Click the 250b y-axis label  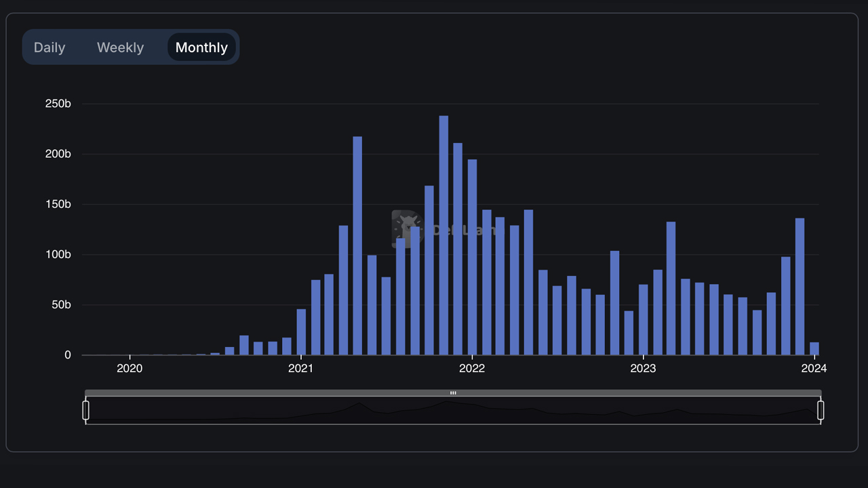[58, 104]
